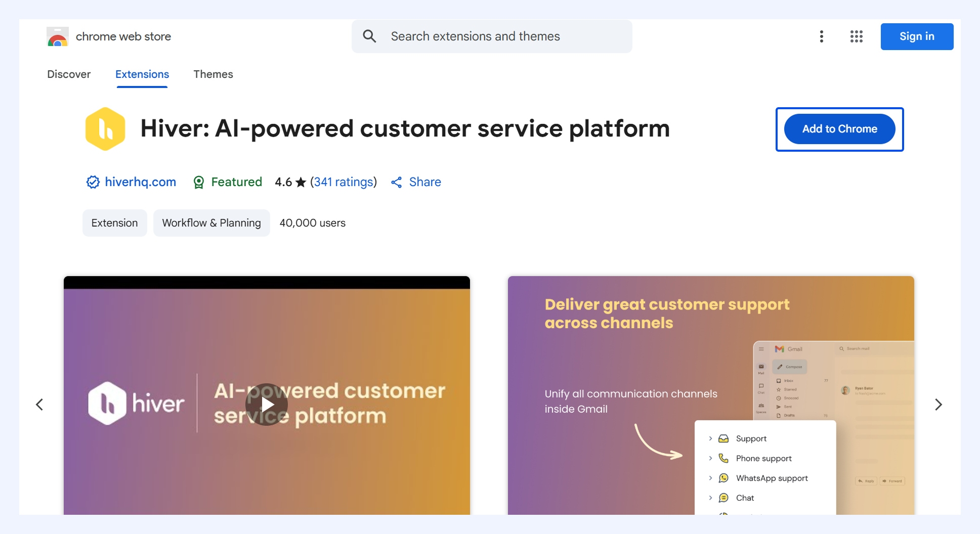Screen dimensions: 980x534
Task: Switch to the Discover tab
Action: click(69, 74)
